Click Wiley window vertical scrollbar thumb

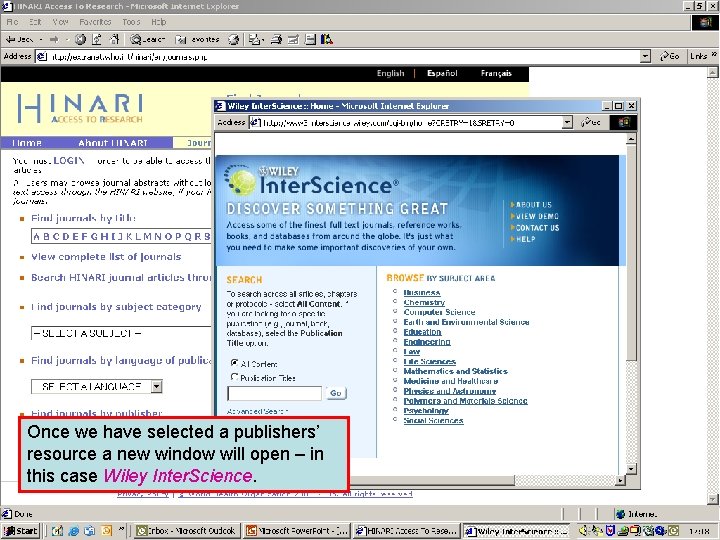pos(631,252)
